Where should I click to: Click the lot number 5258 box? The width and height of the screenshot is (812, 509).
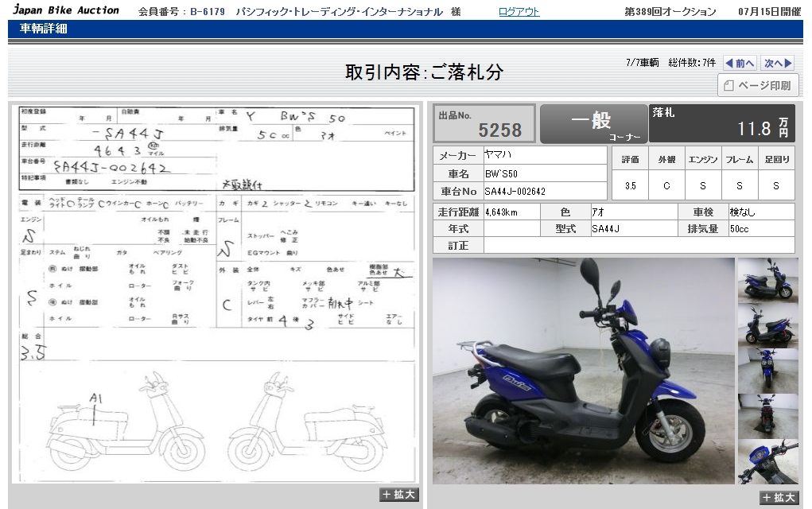(484, 123)
